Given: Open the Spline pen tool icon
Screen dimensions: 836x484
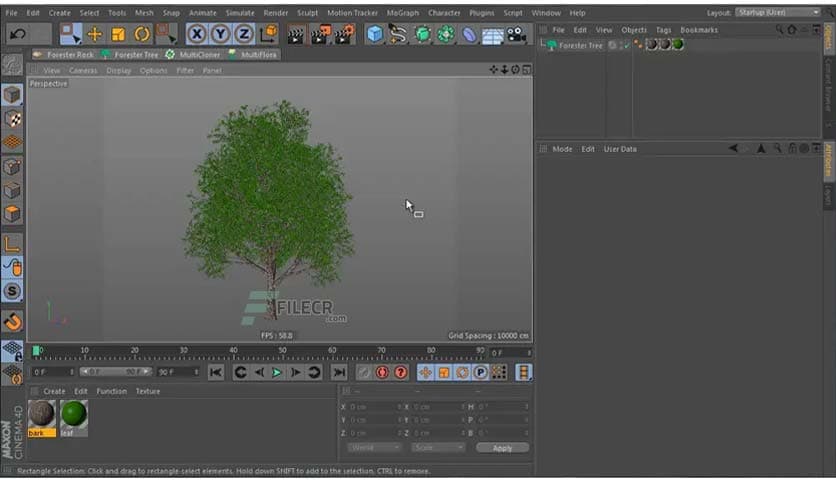Looking at the screenshot, I should [398, 35].
